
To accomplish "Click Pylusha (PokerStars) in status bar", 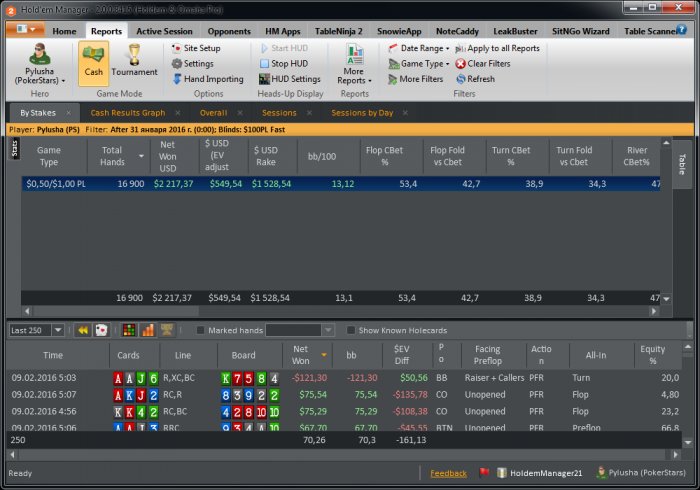I will tap(641, 473).
